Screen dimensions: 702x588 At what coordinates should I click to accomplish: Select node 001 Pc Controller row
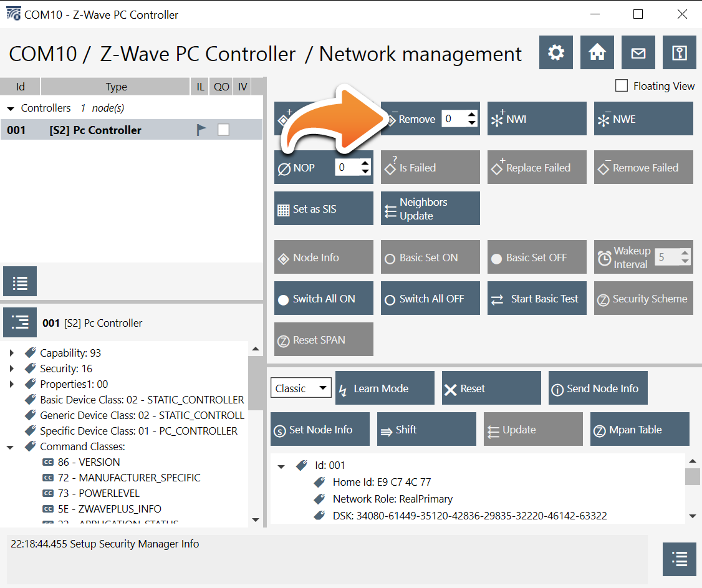[131, 130]
